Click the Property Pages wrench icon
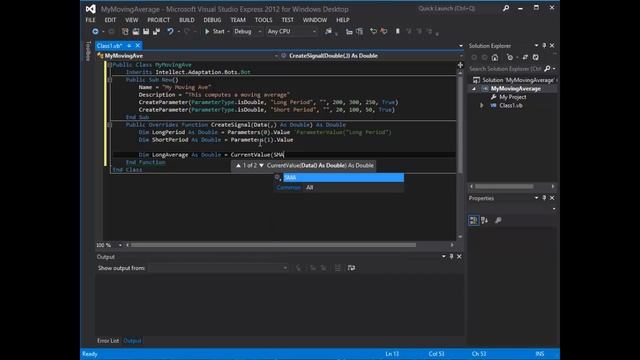Image resolution: width=640 pixels, height=360 pixels. click(x=498, y=220)
